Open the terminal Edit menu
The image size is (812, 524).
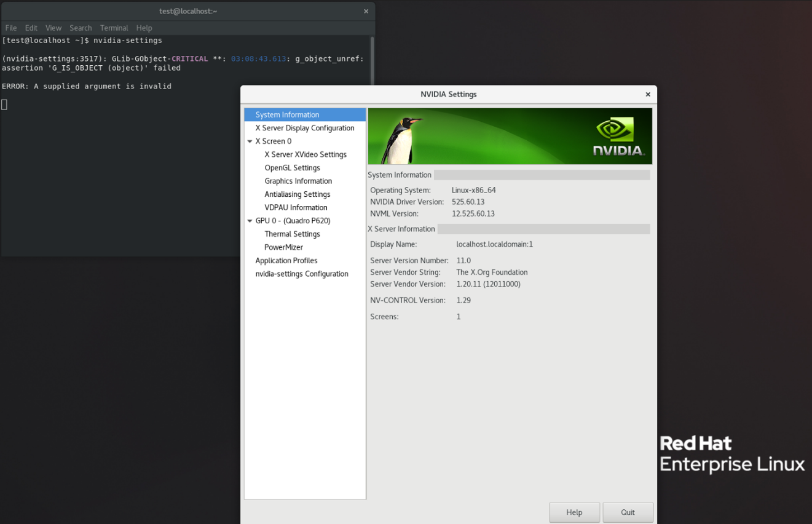(x=31, y=28)
